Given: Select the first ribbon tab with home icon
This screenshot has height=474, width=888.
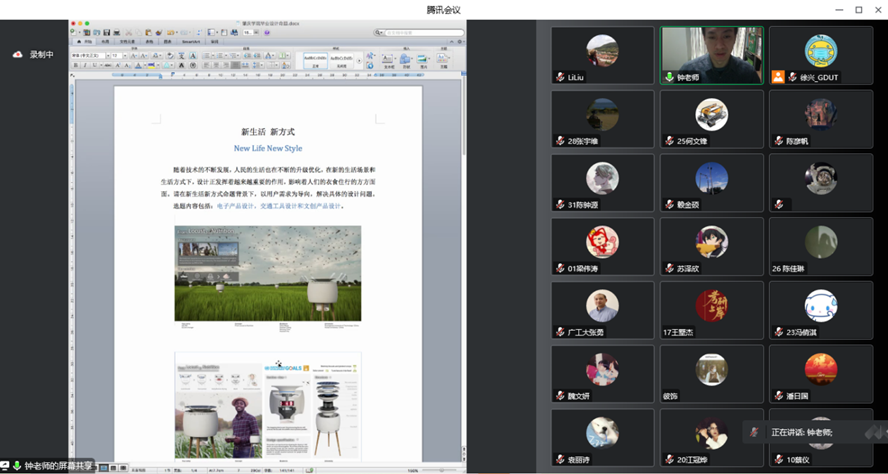Looking at the screenshot, I should [84, 42].
